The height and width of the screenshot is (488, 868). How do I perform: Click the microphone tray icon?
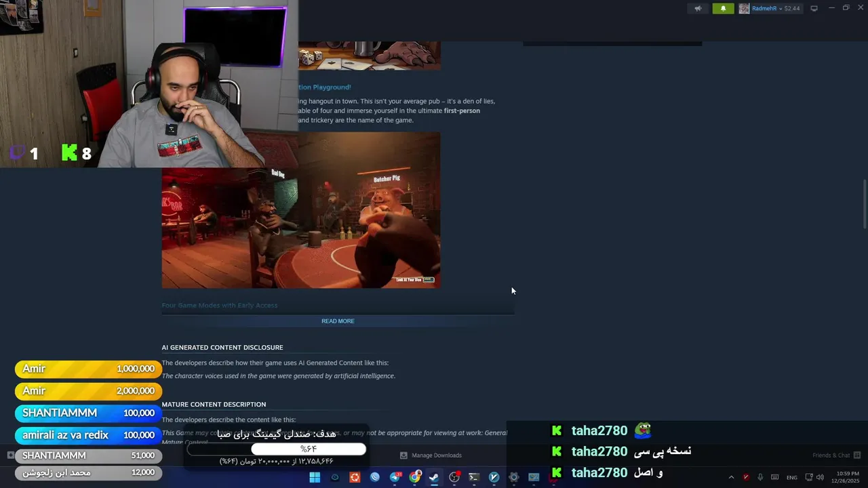click(760, 477)
